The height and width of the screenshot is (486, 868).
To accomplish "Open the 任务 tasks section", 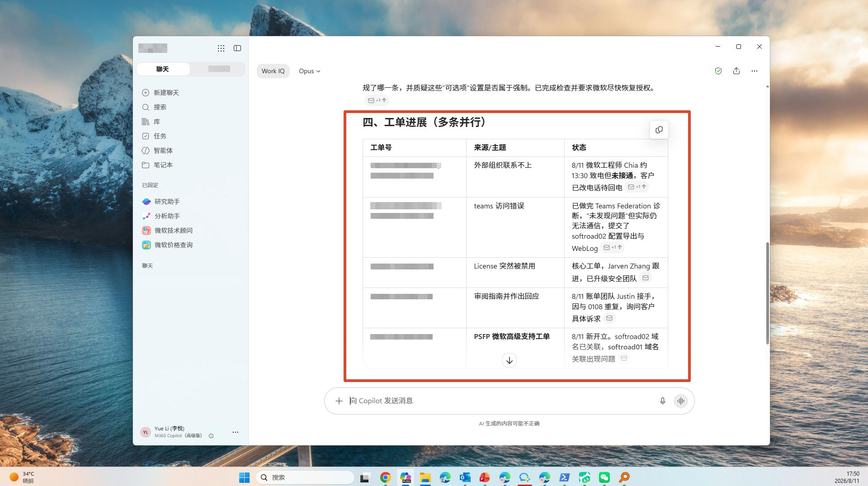I will click(154, 136).
